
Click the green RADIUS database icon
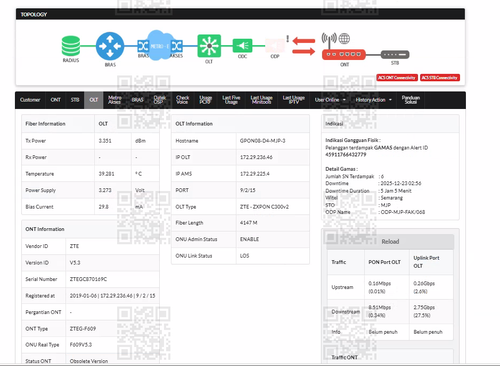point(71,46)
